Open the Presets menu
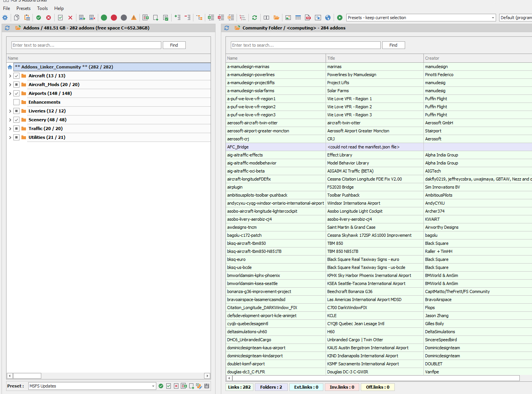Screen dimensions: 532x394 (x=23, y=8)
